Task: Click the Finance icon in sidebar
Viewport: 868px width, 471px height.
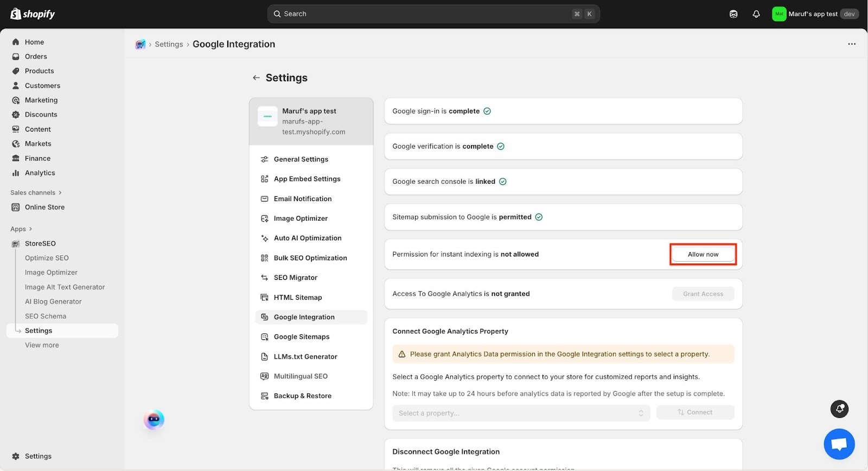Action: point(16,158)
